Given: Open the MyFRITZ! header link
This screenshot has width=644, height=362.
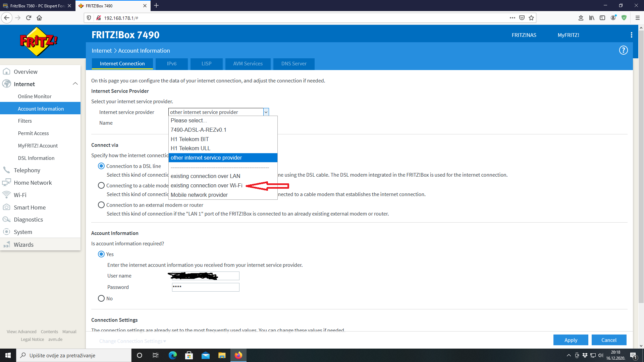Looking at the screenshot, I should pos(569,35).
